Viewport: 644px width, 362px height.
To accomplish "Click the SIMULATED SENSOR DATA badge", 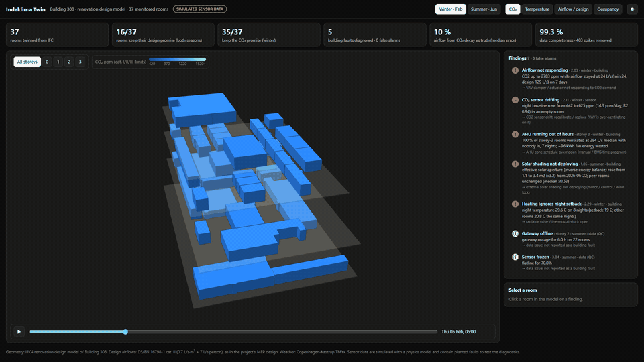I will [x=200, y=9].
